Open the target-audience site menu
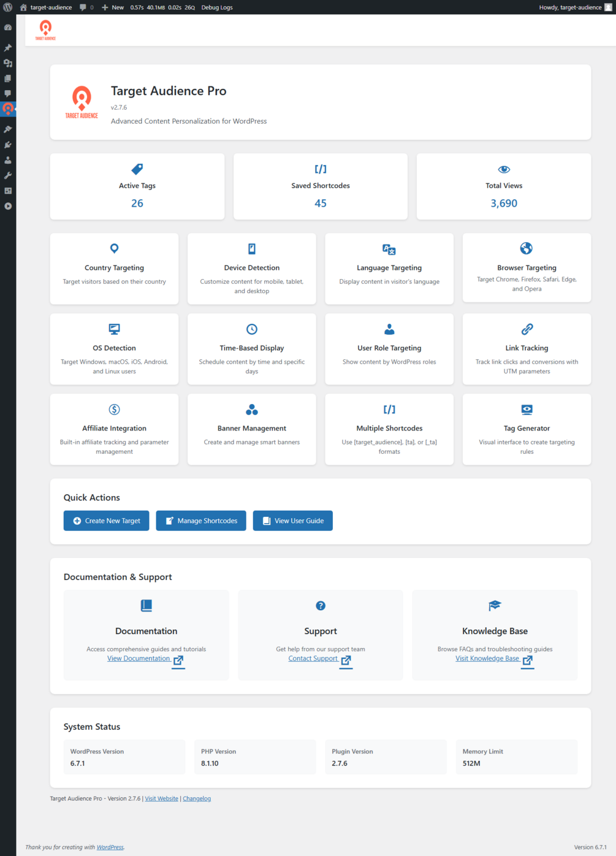 tap(46, 7)
